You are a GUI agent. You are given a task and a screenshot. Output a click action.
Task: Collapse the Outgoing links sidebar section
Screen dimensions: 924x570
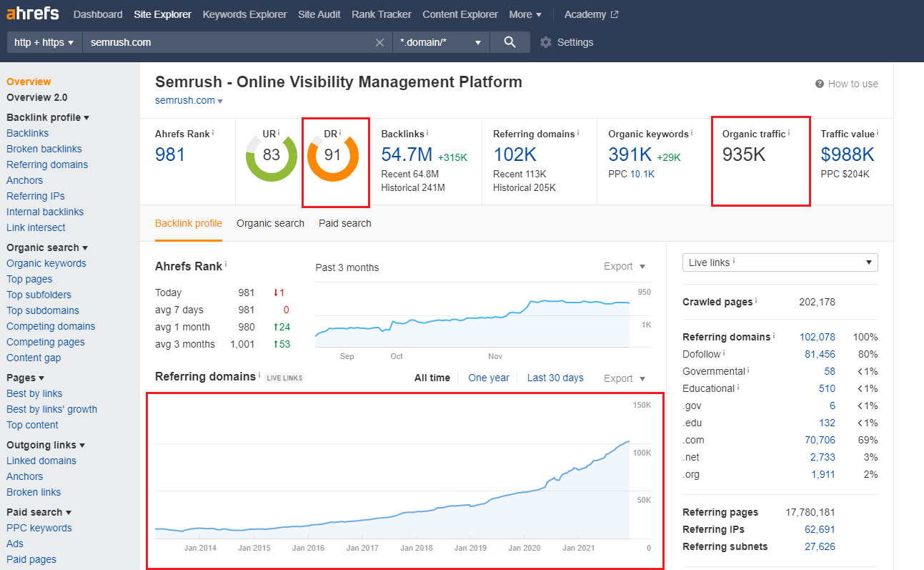[x=46, y=445]
